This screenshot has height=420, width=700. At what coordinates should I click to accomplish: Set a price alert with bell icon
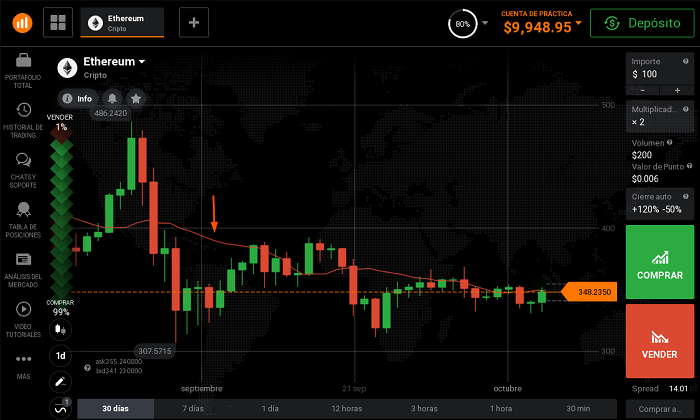[x=112, y=98]
